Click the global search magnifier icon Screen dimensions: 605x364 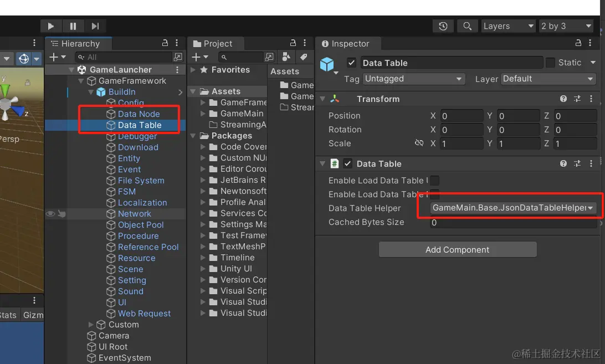(x=467, y=26)
